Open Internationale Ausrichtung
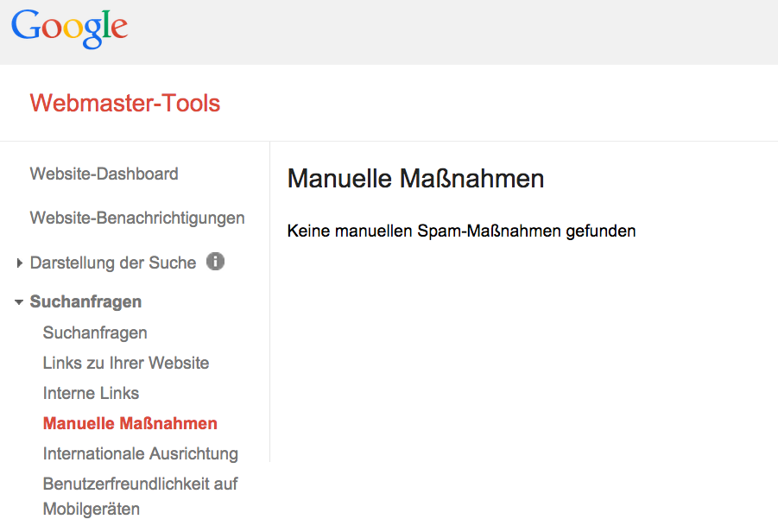This screenshot has height=532, width=778. tap(141, 453)
